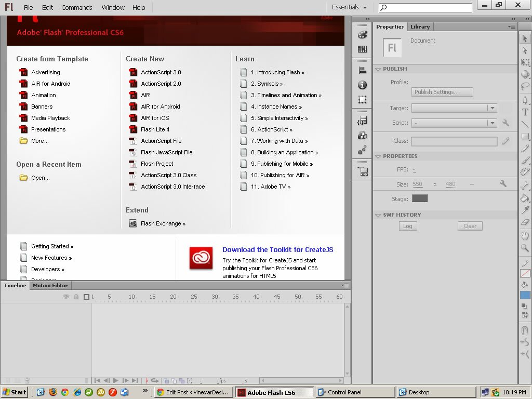
Task: Collapse the PROPERTIES section
Action: click(378, 156)
